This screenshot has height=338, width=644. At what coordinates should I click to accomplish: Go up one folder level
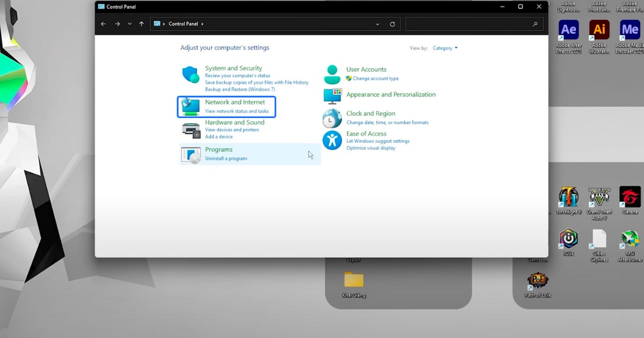point(142,24)
